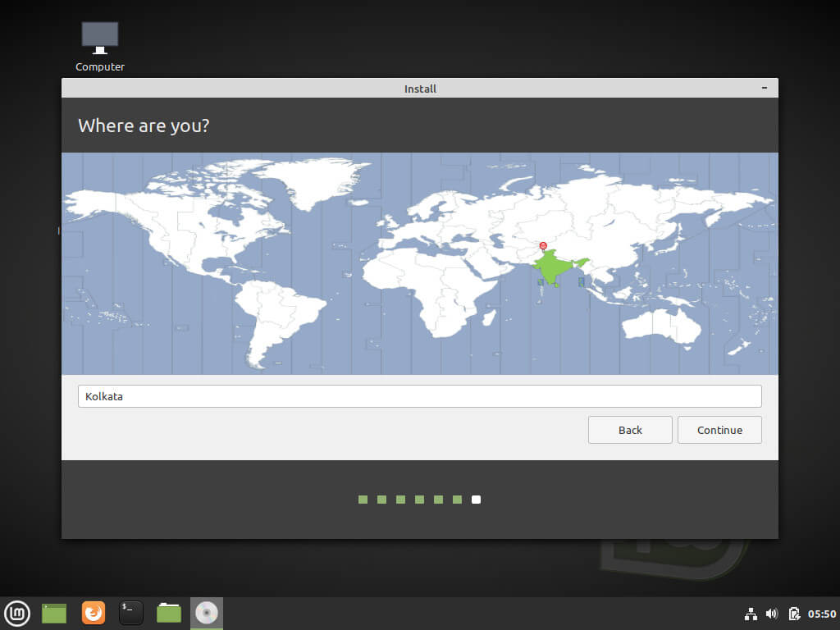This screenshot has height=630, width=840.
Task: Open the network connections tray icon
Action: 751,614
